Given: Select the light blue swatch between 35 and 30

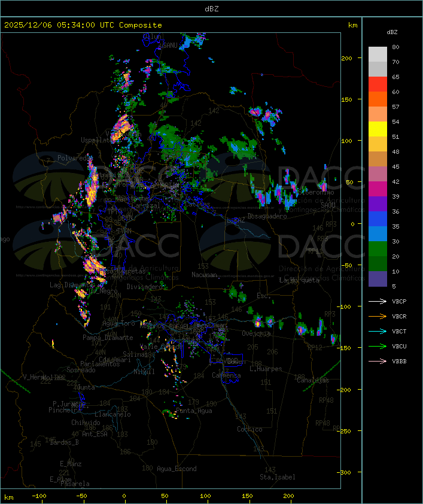Looking at the screenshot, I should [x=378, y=233].
